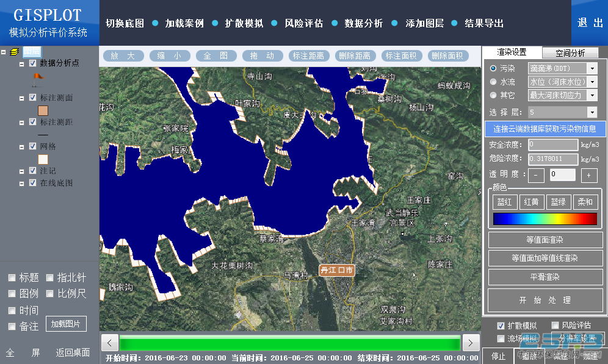
Task: Click the 丹江口市 map label
Action: point(336,270)
